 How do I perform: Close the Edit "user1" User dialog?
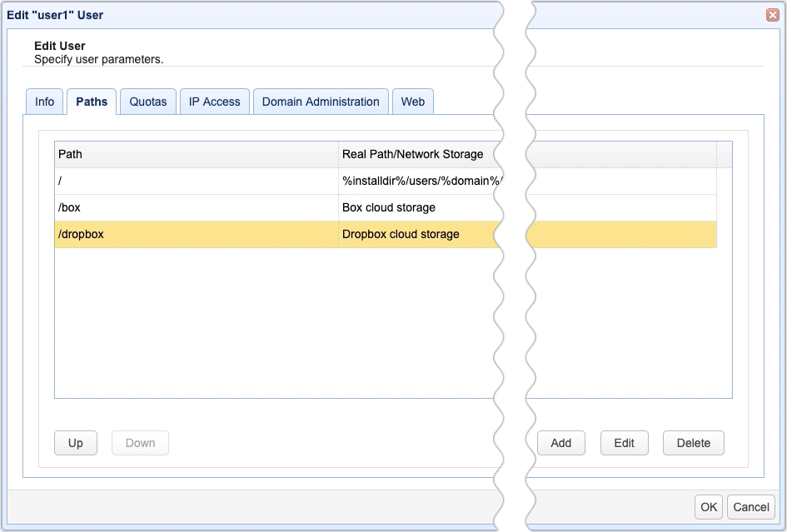click(773, 14)
